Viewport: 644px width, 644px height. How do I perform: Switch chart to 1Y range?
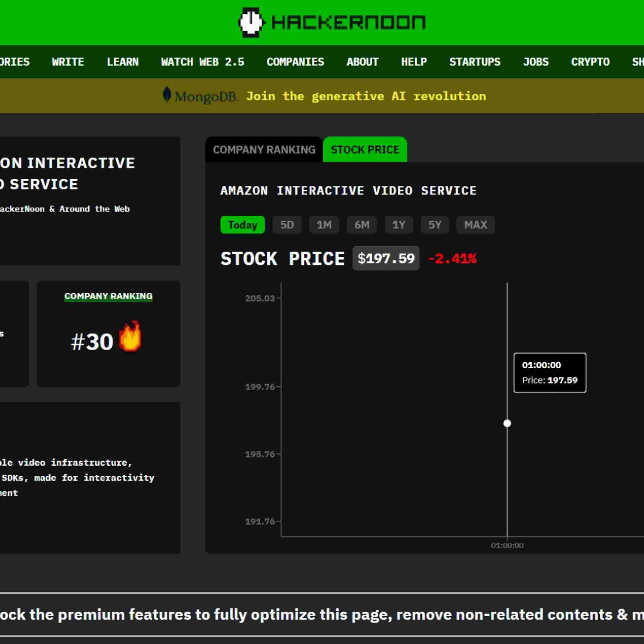[399, 225]
